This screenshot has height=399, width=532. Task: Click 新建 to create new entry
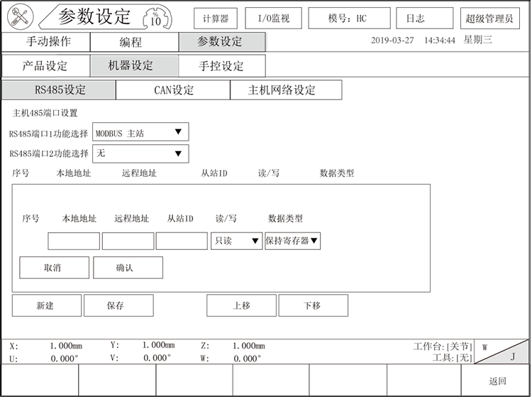tap(47, 305)
